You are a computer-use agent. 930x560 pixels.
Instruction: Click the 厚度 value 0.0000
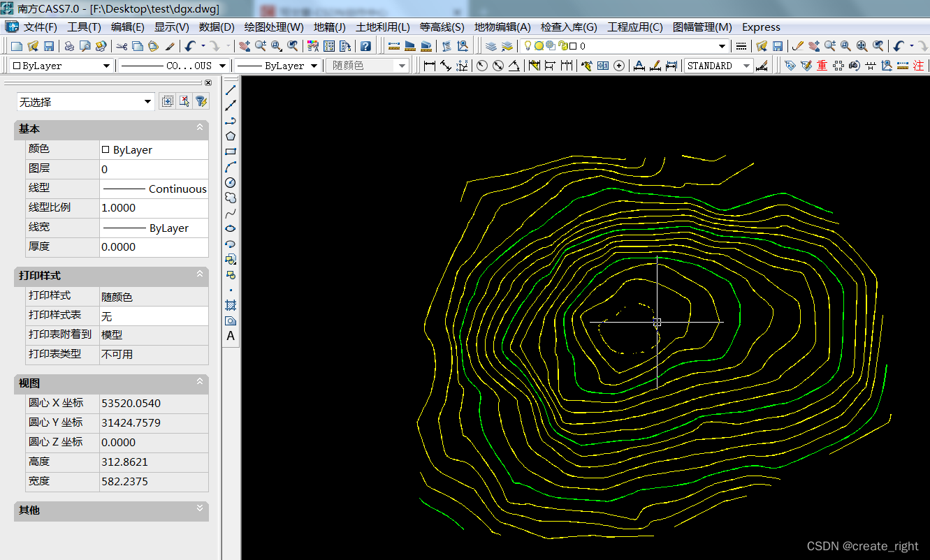click(x=154, y=247)
